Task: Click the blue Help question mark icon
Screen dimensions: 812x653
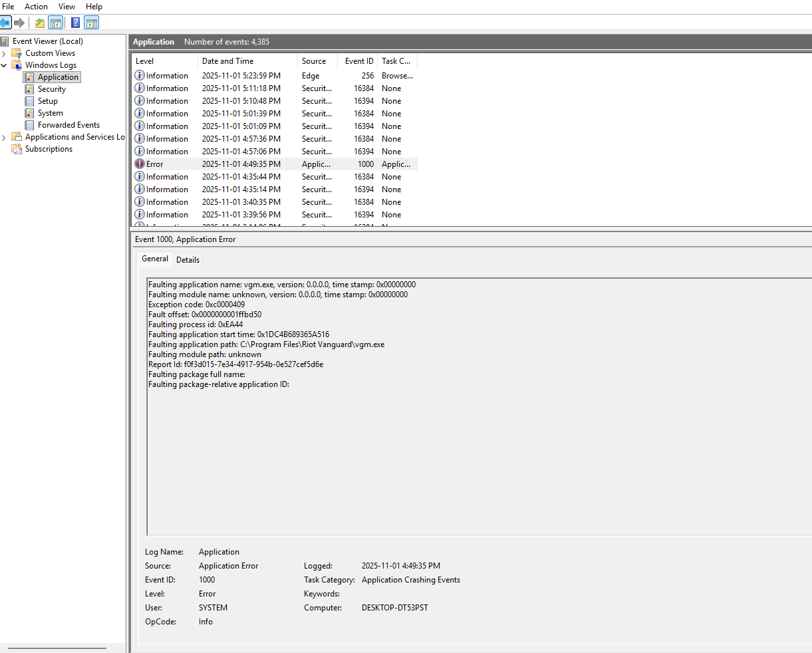Action: (75, 23)
